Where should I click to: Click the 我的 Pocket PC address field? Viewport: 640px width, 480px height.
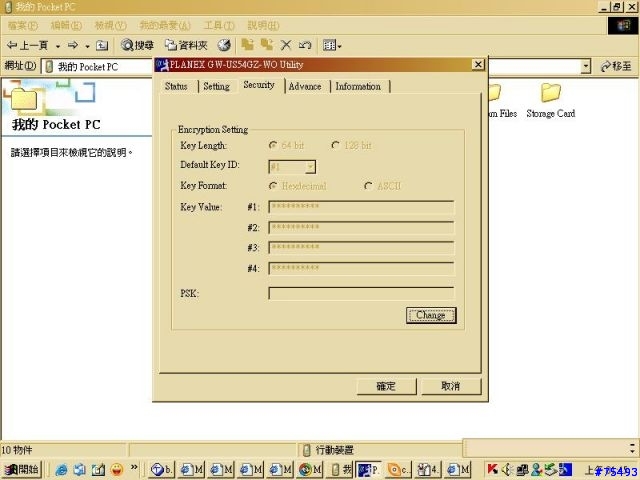98,67
